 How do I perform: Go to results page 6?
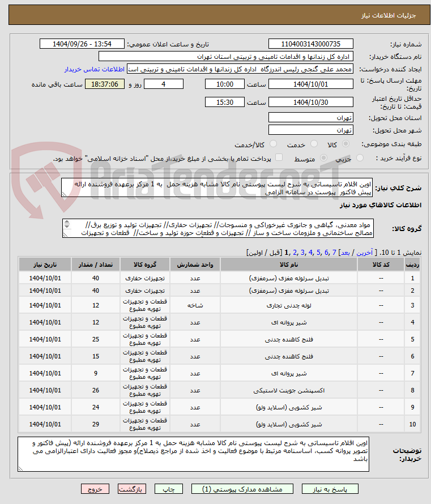click(x=326, y=253)
